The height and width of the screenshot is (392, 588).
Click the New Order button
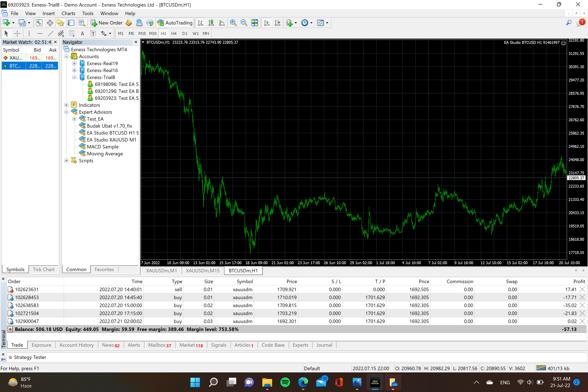[107, 23]
